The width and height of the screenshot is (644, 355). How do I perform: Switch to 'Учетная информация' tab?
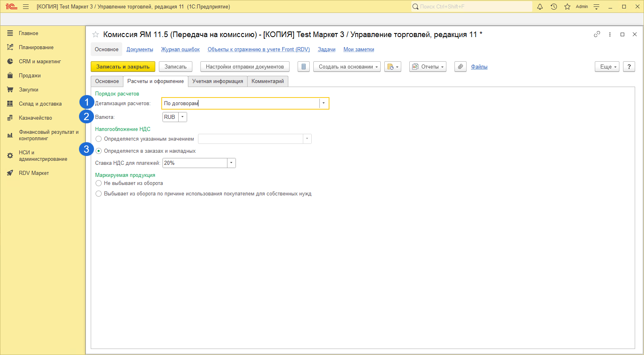218,81
